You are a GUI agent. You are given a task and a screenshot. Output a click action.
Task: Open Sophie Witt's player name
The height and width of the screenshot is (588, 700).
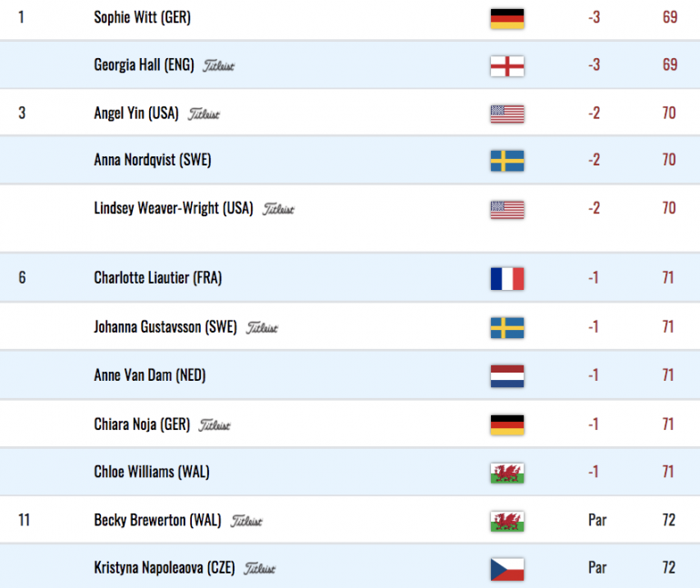[x=142, y=18]
